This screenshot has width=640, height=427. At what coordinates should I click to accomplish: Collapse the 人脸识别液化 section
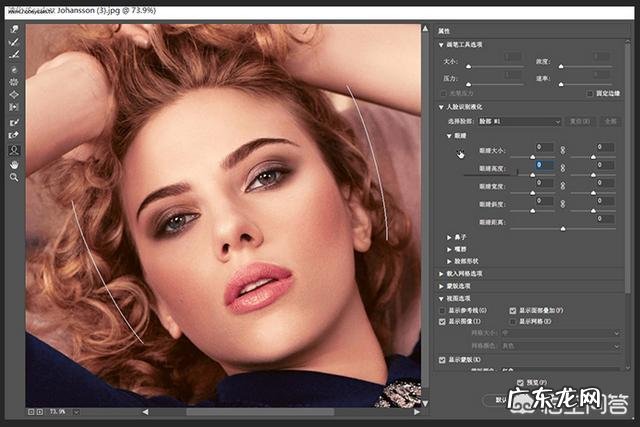441,107
